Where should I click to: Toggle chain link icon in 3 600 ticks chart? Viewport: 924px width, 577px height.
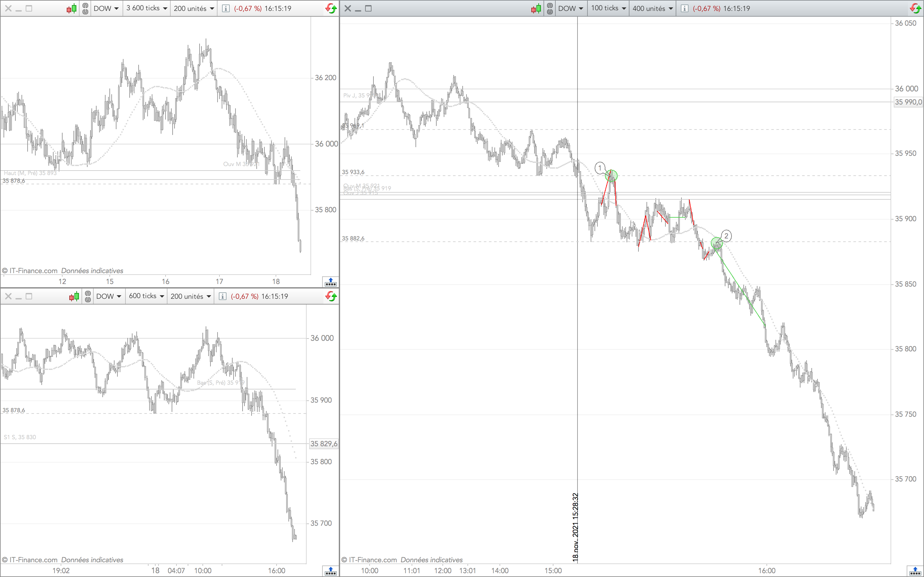pyautogui.click(x=85, y=8)
